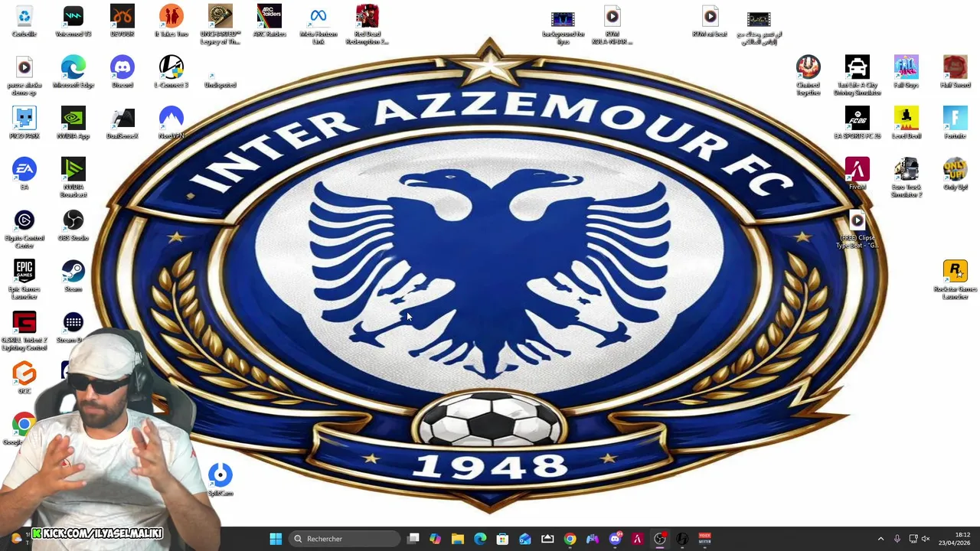The image size is (980, 551).
Task: Select the EA app desktop shortcut
Action: coord(24,174)
